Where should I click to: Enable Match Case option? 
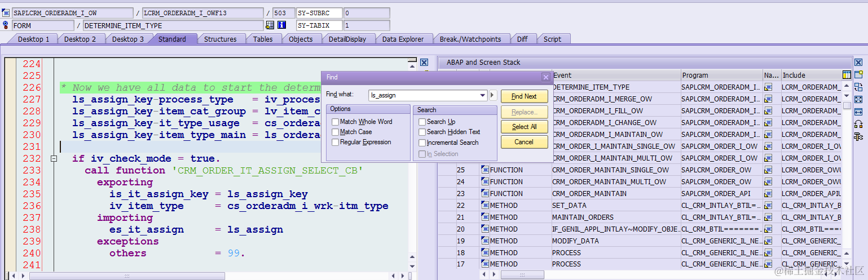point(336,132)
